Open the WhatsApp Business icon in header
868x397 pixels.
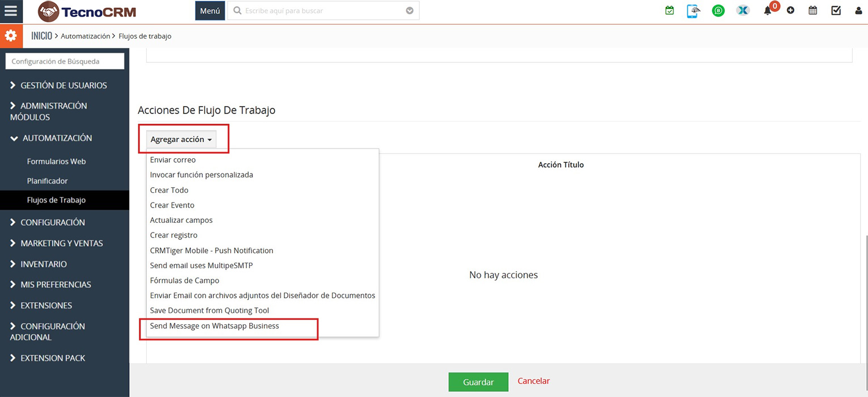coord(718,11)
